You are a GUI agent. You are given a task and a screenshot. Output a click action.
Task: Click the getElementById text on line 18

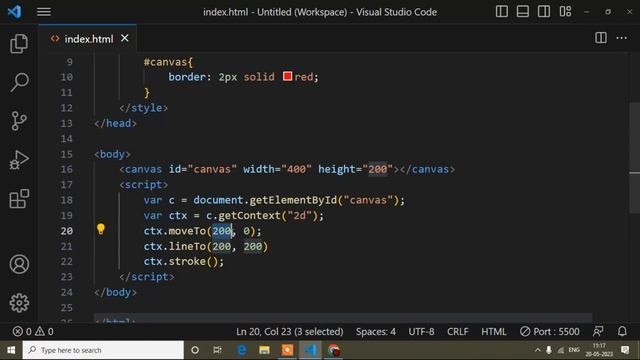click(293, 200)
